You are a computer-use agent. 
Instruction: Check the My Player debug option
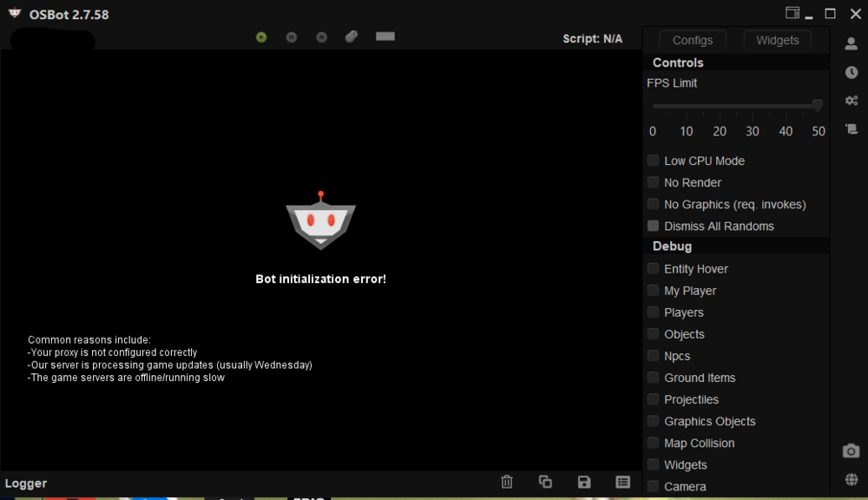(654, 290)
